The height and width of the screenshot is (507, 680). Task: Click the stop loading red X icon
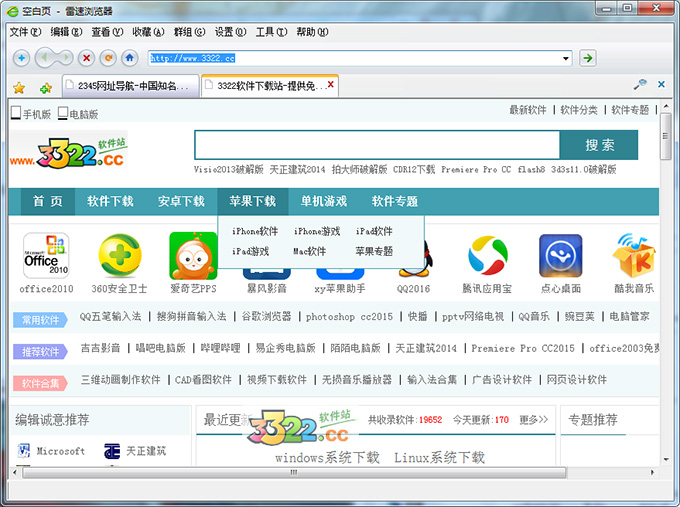point(87,58)
